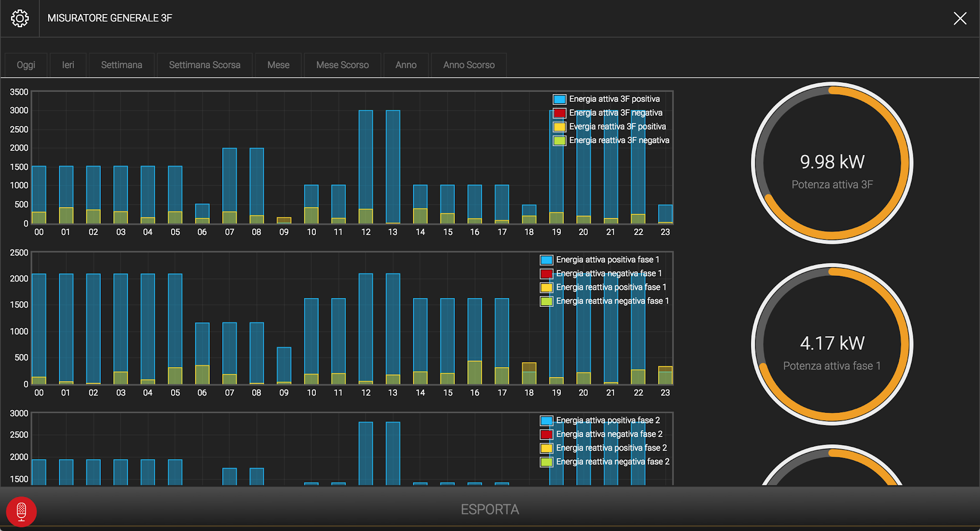Click the hour 12 bar in the 3F chart
The height and width of the screenshot is (531, 980).
[366, 167]
